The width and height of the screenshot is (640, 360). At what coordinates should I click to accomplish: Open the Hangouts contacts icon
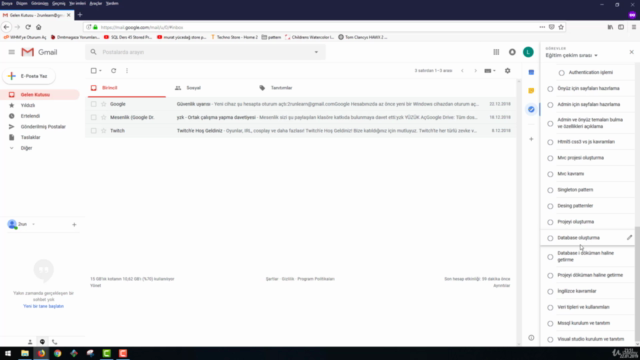click(30, 342)
